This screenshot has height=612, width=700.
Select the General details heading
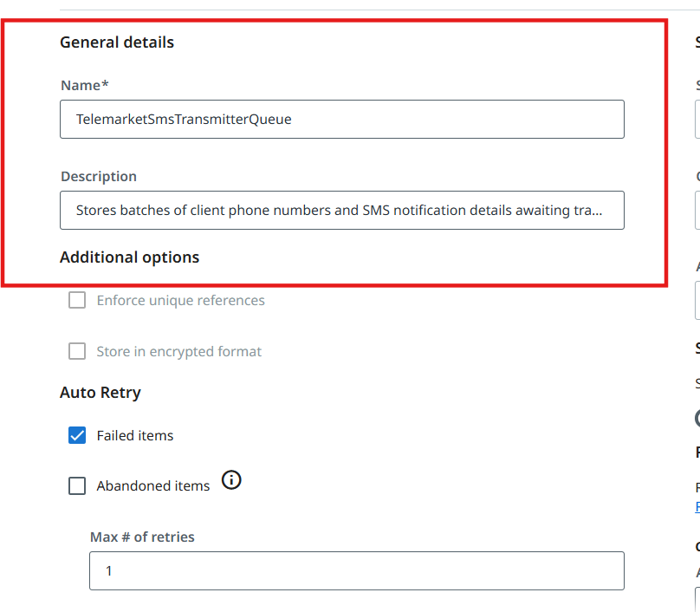tap(117, 42)
